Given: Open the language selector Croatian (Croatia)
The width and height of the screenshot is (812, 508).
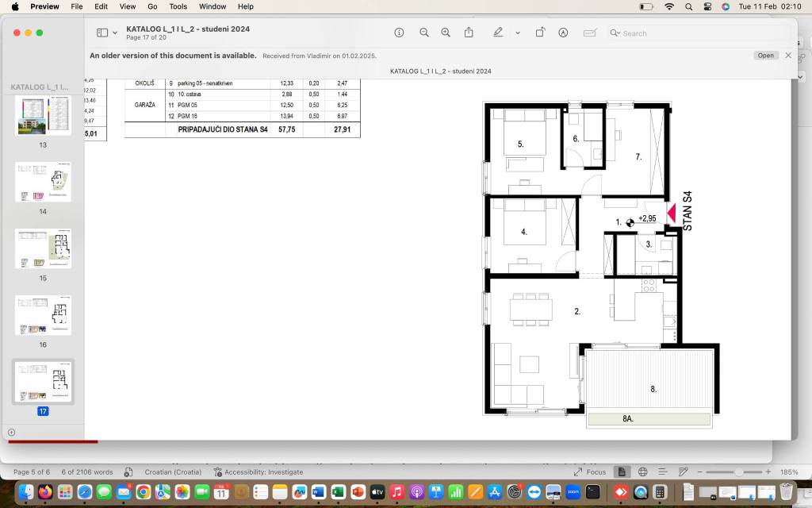Looking at the screenshot, I should point(173,471).
